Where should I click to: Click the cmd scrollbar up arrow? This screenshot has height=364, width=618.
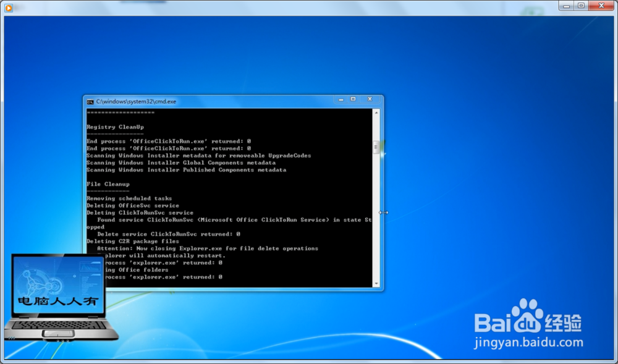(x=376, y=112)
